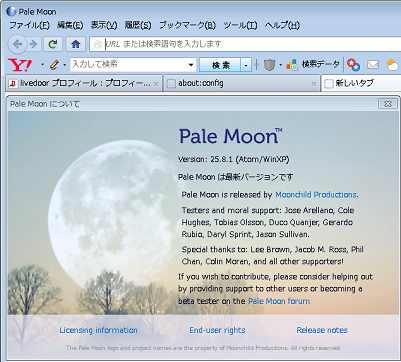Open the search box history dropdown arrow
The height and width of the screenshot is (362, 401).
coord(191,65)
